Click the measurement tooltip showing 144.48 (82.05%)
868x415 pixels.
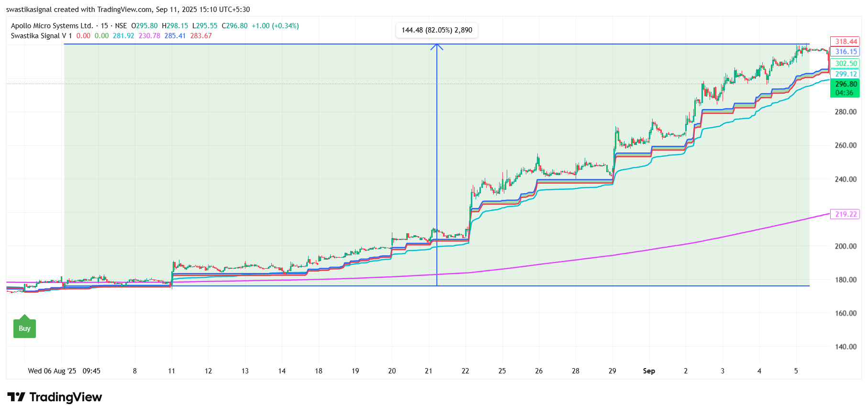pos(436,30)
